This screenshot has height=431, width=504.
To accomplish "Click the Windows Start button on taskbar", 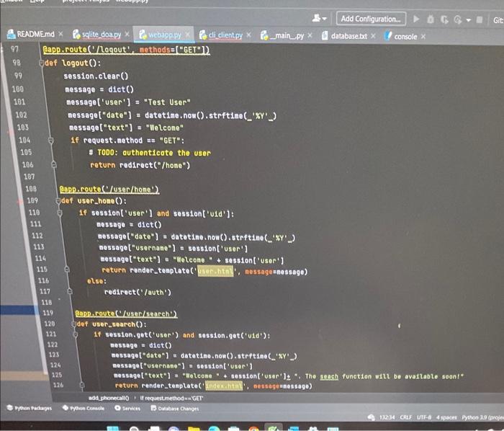I will pyautogui.click(x=113, y=428).
